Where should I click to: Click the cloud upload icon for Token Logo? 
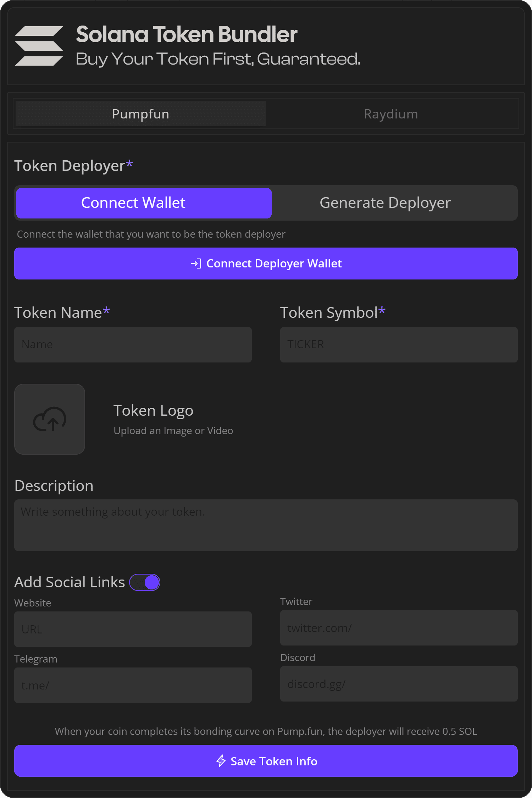(x=50, y=419)
